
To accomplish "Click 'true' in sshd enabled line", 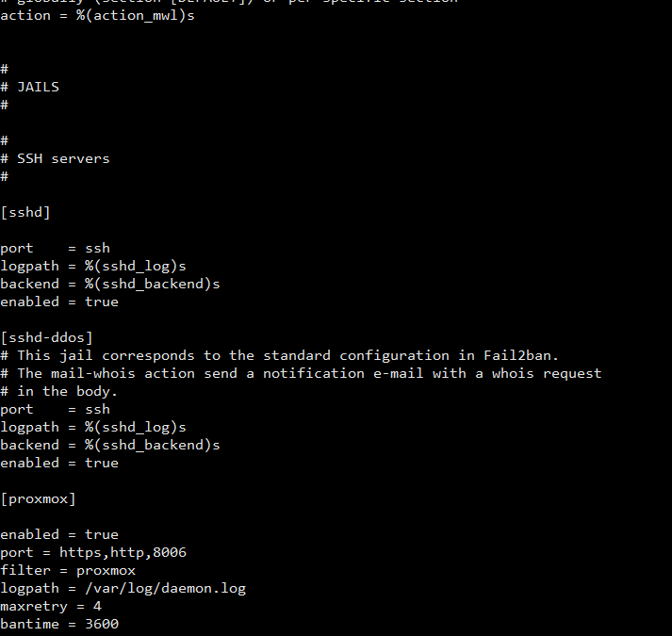I will tap(102, 302).
